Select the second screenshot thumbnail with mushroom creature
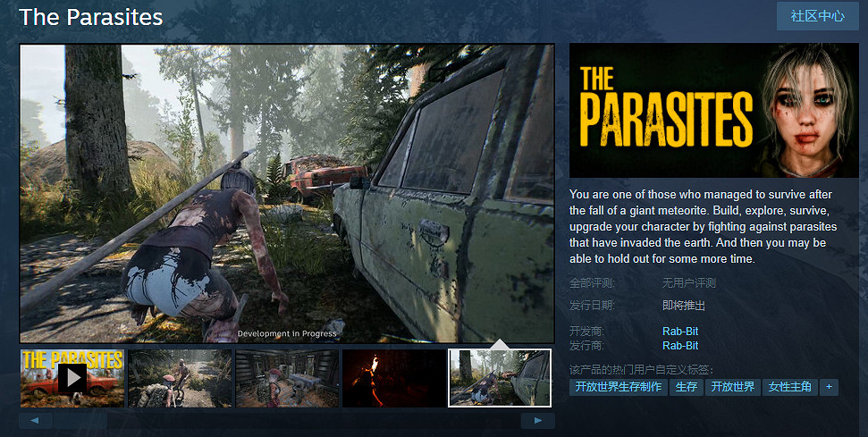 (x=180, y=378)
